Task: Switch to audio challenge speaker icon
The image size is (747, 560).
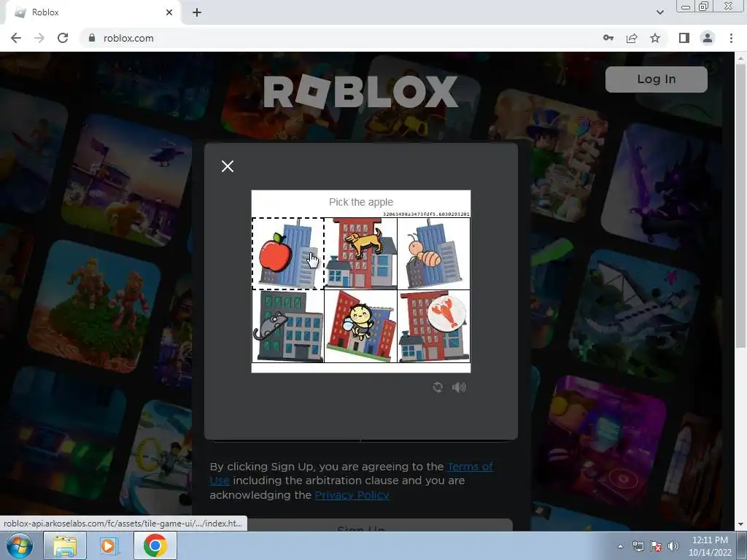Action: click(x=459, y=387)
